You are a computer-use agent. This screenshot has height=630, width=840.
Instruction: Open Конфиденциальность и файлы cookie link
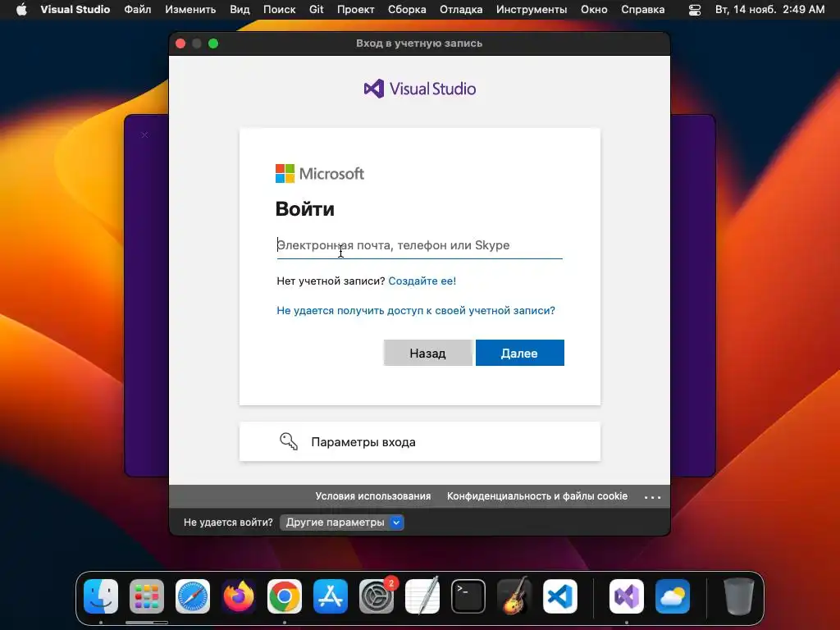click(x=537, y=496)
